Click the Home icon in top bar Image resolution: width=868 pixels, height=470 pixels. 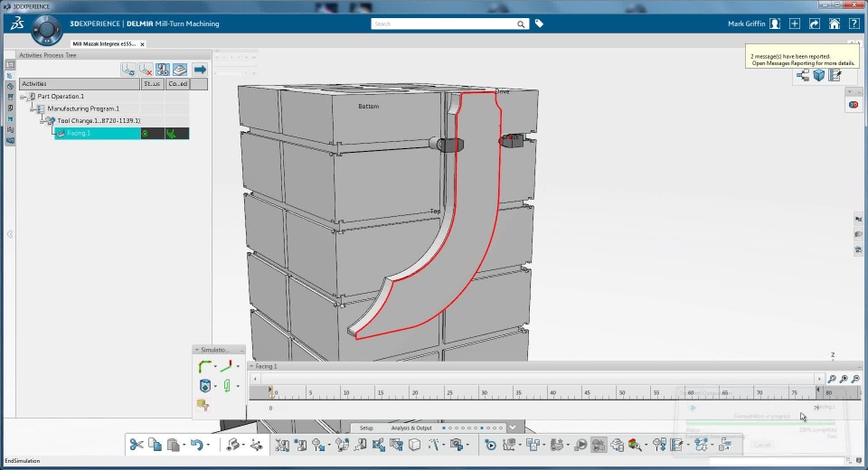tap(835, 23)
